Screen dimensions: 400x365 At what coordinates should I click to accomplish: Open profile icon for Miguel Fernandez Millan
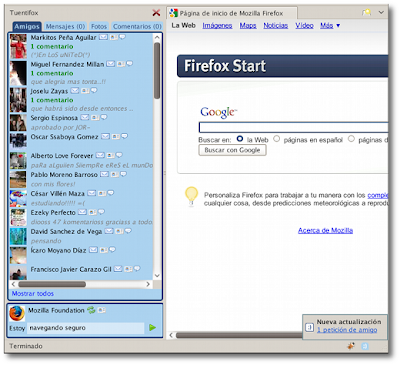pyautogui.click(x=121, y=64)
